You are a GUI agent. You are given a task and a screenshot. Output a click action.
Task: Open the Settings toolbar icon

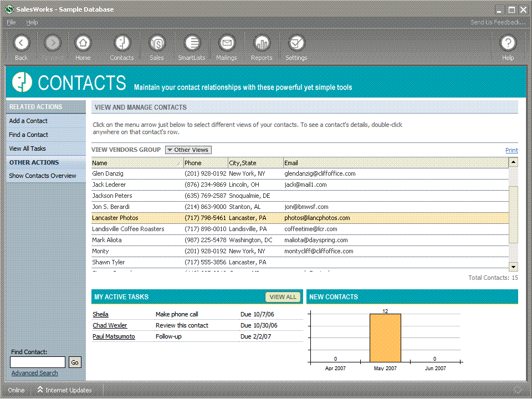tap(296, 43)
